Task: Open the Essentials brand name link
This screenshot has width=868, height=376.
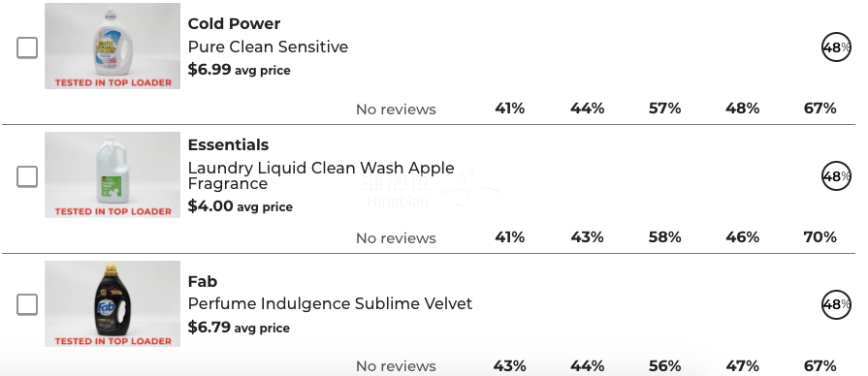Action: point(228,144)
